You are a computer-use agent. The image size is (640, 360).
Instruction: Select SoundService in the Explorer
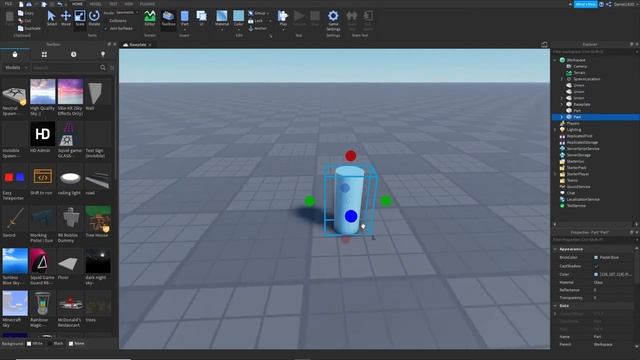coord(578,187)
